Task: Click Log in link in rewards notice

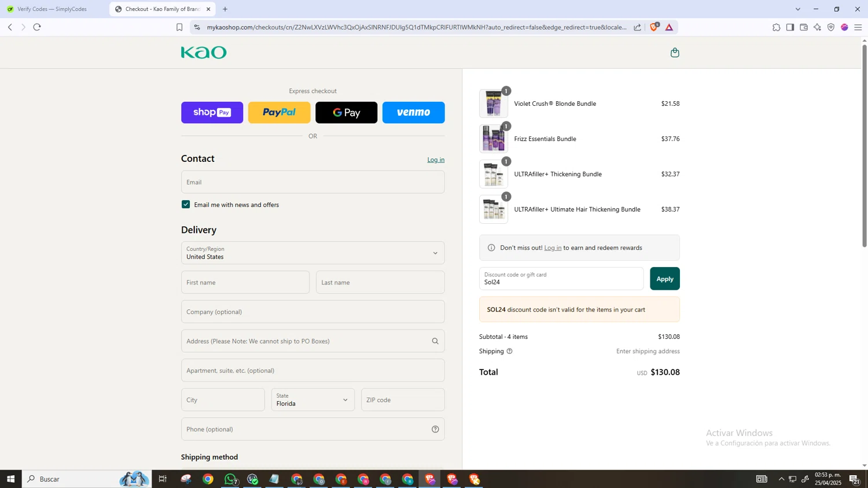Action: click(553, 247)
